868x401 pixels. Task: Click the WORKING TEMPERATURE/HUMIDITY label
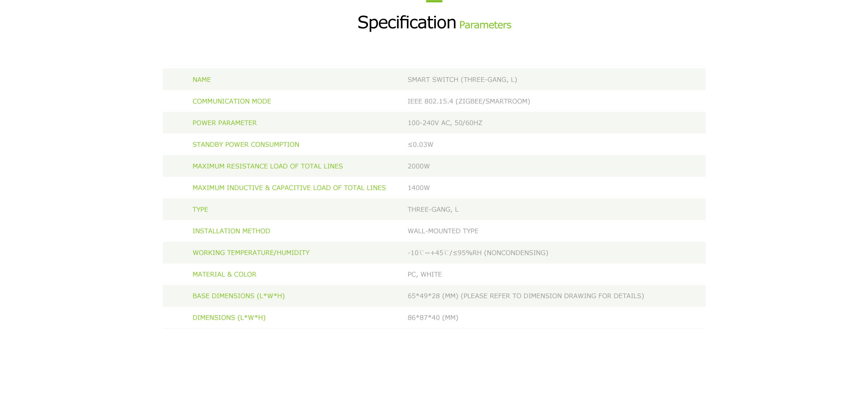pos(251,252)
